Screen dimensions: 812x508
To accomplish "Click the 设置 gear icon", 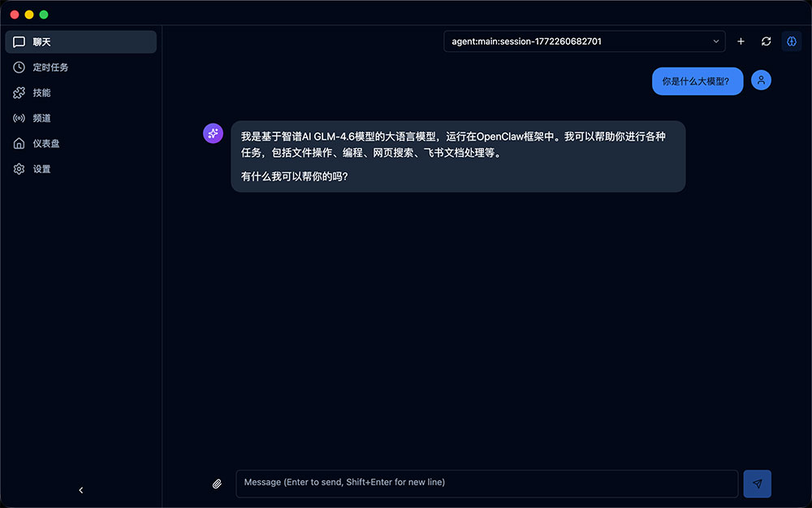I will pyautogui.click(x=19, y=168).
